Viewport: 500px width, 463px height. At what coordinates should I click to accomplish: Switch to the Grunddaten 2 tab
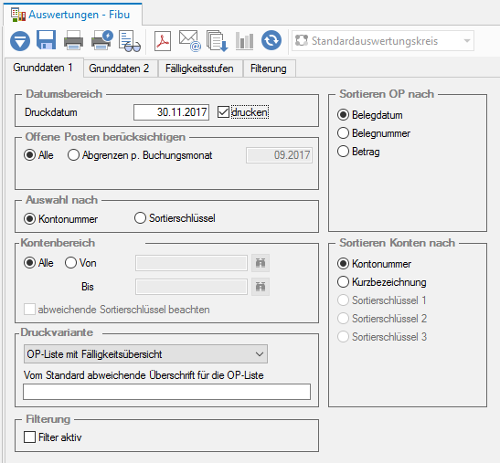[119, 68]
